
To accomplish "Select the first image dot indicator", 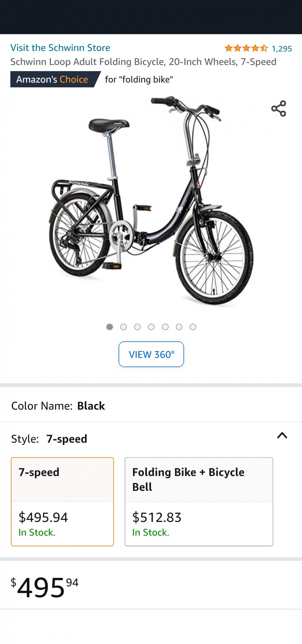I will tap(109, 327).
